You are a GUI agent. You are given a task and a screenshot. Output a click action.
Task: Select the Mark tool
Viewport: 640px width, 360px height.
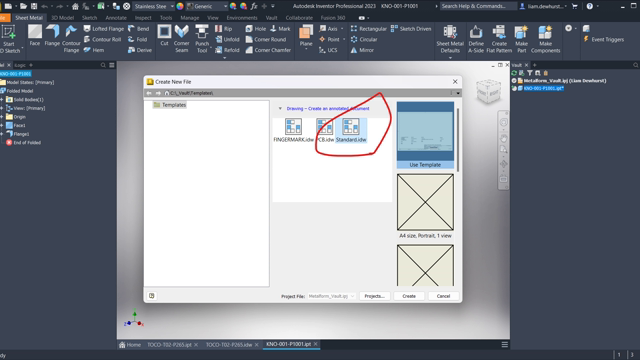click(x=280, y=29)
